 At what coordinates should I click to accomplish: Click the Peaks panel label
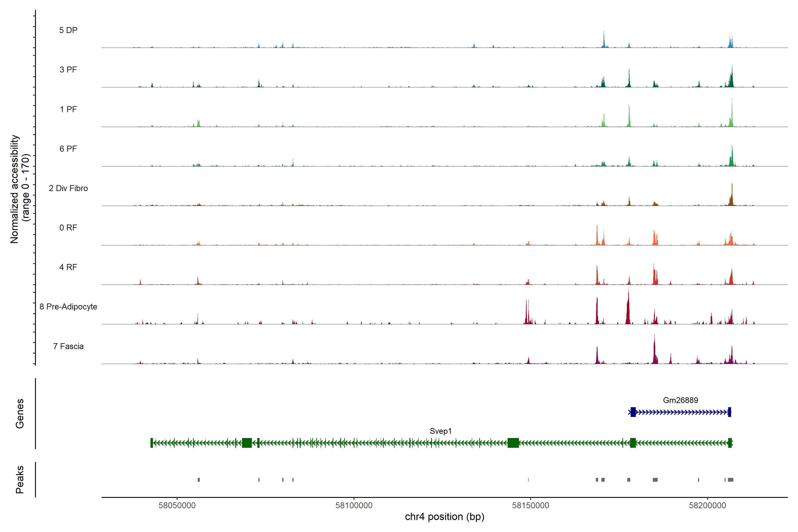pos(20,479)
